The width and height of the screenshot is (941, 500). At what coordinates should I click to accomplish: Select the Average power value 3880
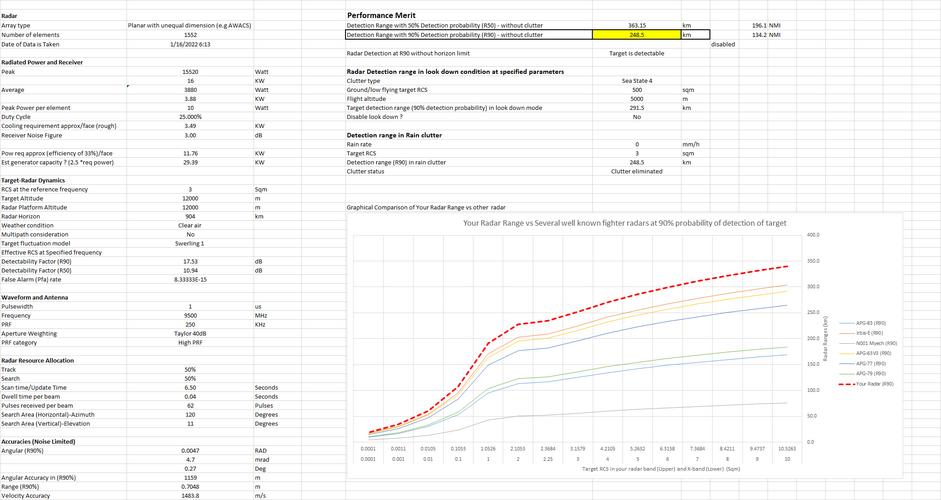click(x=190, y=89)
